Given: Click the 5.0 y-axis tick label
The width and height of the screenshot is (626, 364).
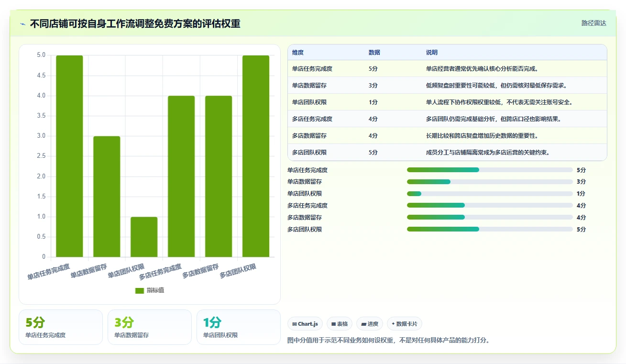Looking at the screenshot, I should pyautogui.click(x=42, y=55).
